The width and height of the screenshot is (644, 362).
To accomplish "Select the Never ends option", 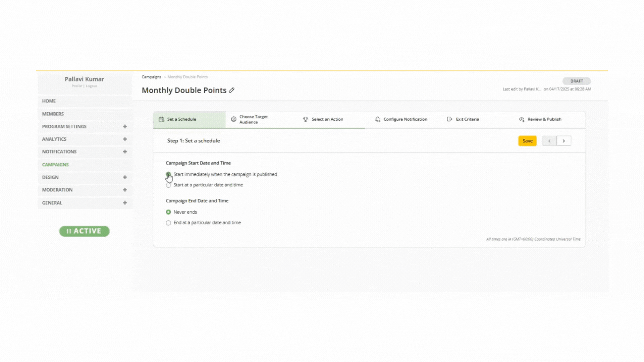I will point(168,212).
